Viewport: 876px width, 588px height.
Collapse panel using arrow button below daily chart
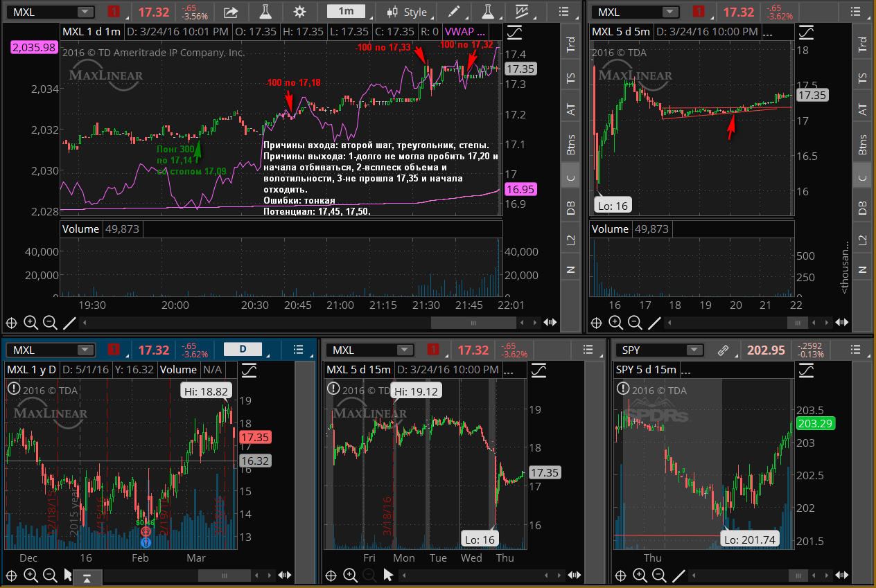click(x=87, y=578)
